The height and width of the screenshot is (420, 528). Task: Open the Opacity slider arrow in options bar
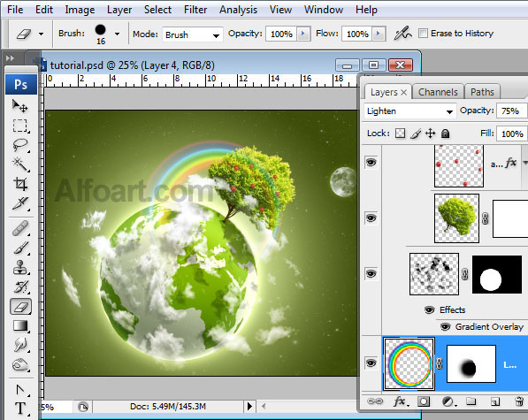coord(303,34)
